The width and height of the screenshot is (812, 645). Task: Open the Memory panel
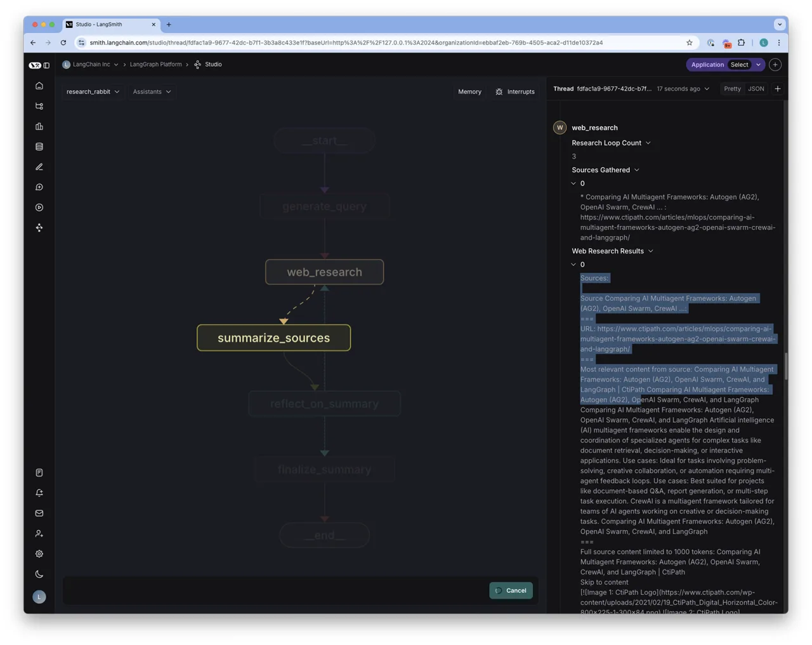click(x=469, y=92)
